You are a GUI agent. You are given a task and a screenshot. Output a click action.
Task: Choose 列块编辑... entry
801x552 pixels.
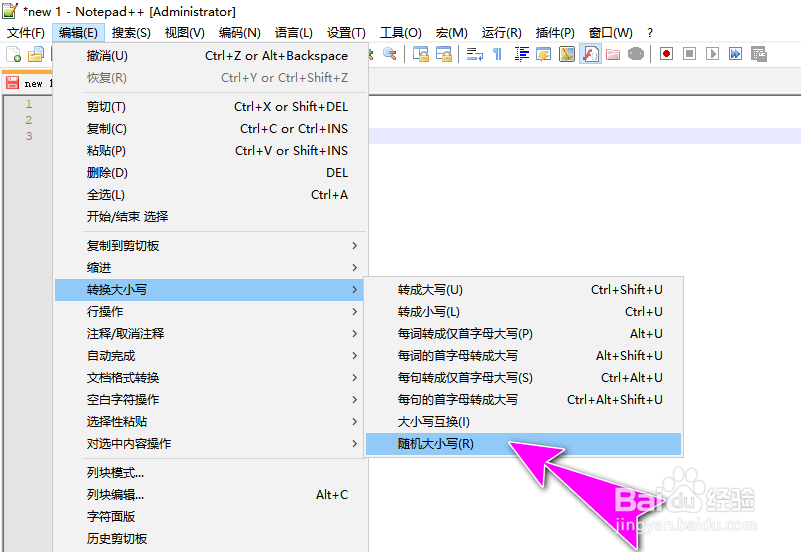[210, 494]
